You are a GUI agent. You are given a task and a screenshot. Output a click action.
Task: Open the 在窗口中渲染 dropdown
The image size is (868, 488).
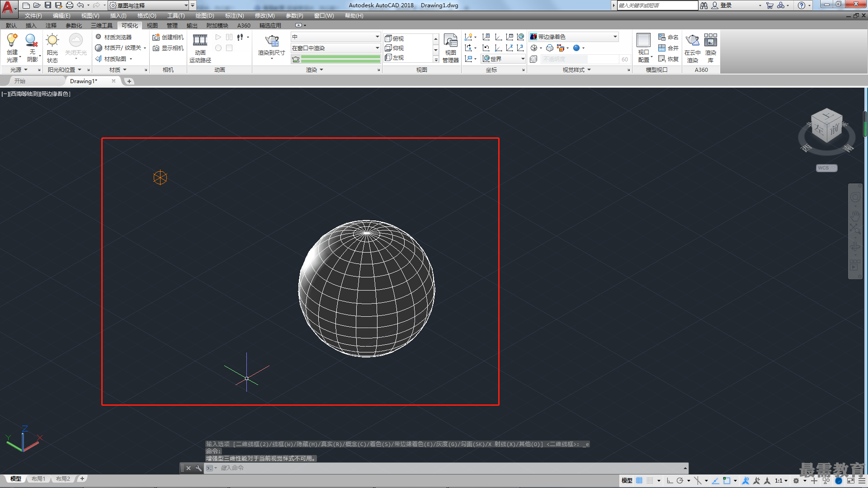335,48
